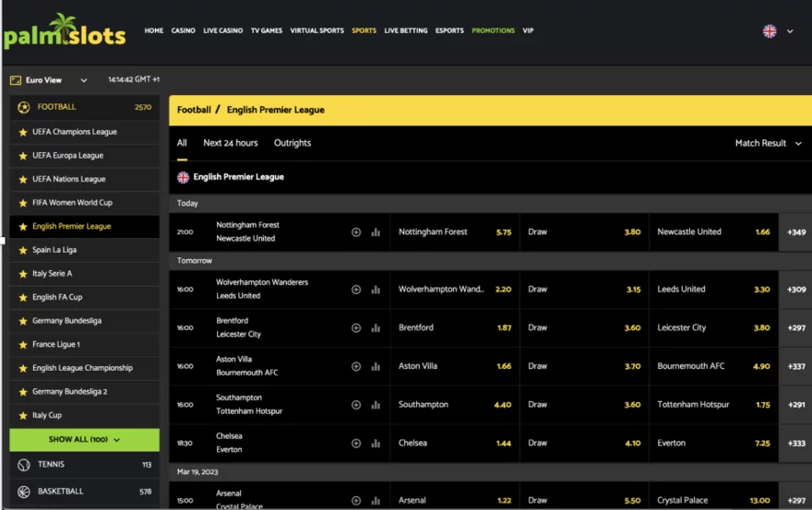Click the plus icon for Nottingham Forest match
This screenshot has width=812, height=510.
pyautogui.click(x=356, y=232)
